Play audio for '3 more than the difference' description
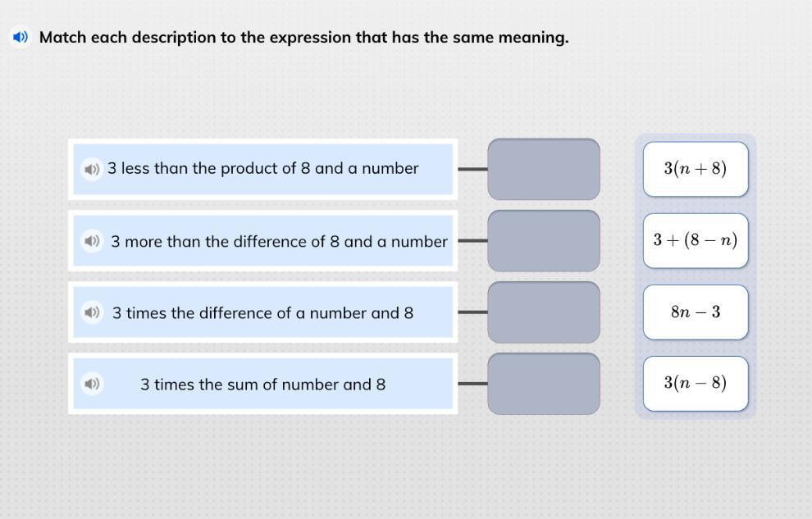Screen dimensions: 812x519 [92, 241]
